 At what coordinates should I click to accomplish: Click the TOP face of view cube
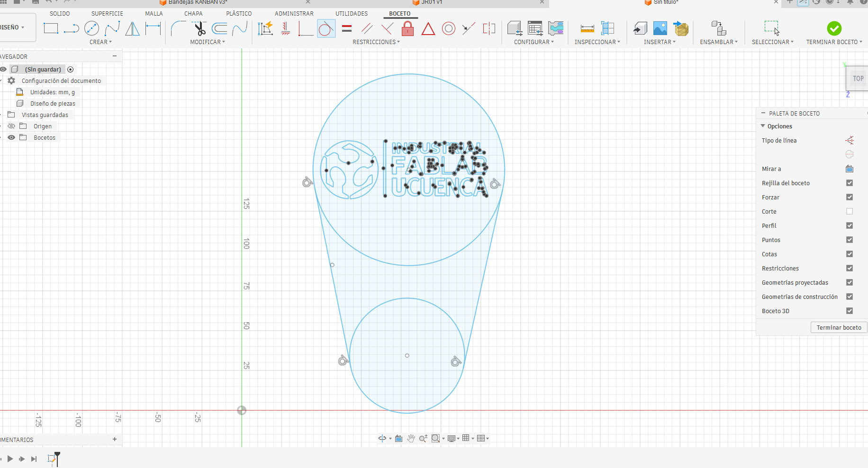click(858, 79)
